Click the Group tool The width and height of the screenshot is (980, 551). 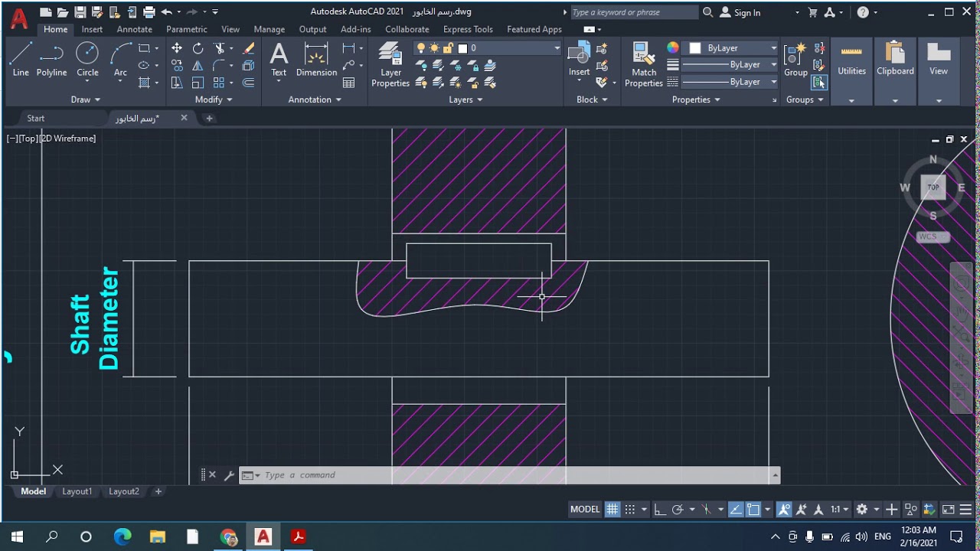(x=795, y=59)
